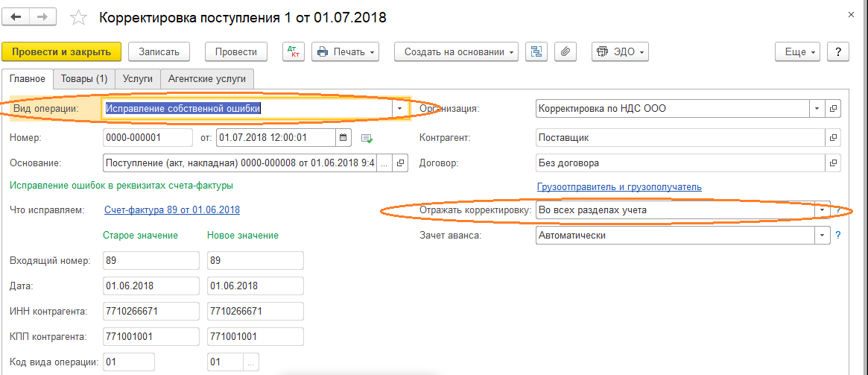Open attached files with the paperclip icon

(566, 51)
